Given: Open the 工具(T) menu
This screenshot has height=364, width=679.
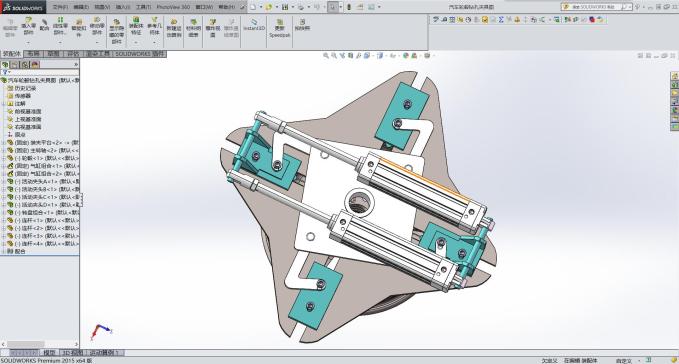Looking at the screenshot, I should pyautogui.click(x=143, y=7).
